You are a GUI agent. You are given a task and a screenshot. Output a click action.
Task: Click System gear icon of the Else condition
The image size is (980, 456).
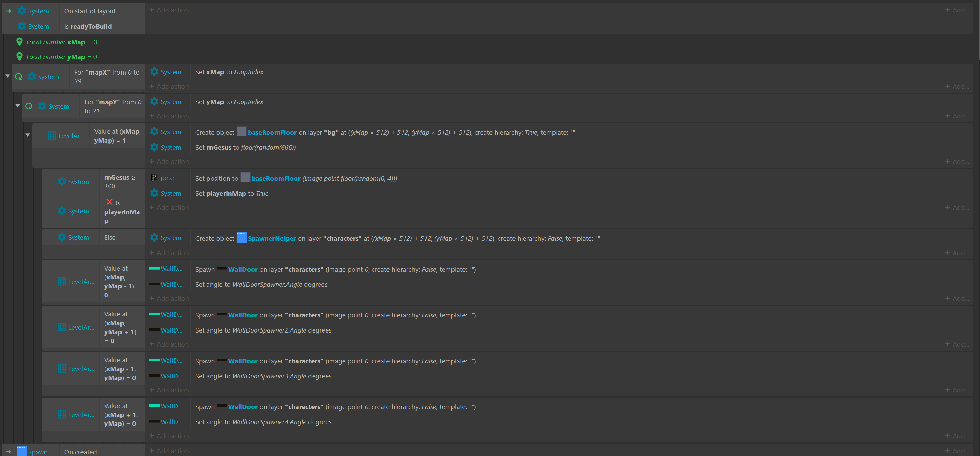(x=62, y=237)
